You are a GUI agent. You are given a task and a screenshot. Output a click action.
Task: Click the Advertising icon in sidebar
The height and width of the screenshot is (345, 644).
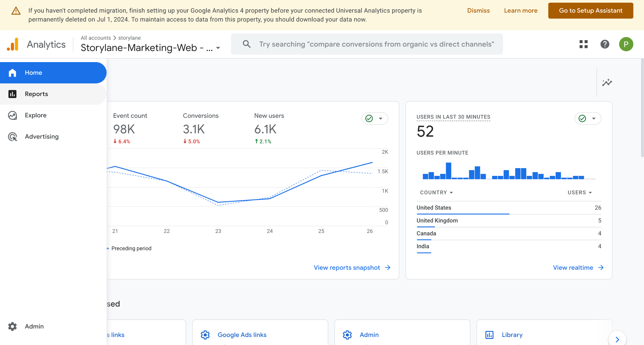point(12,136)
